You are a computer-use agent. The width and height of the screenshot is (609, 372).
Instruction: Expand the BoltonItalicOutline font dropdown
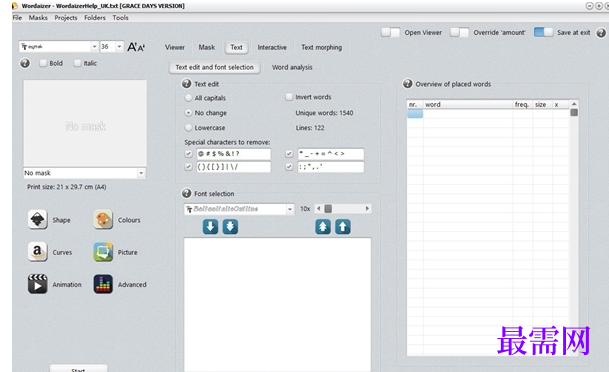click(290, 209)
